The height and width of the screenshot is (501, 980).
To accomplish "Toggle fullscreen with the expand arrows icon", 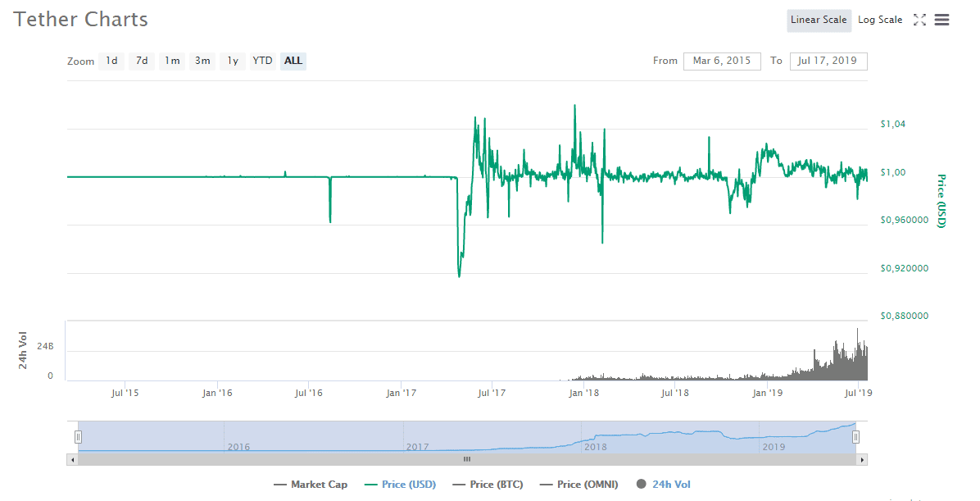I will pos(919,20).
